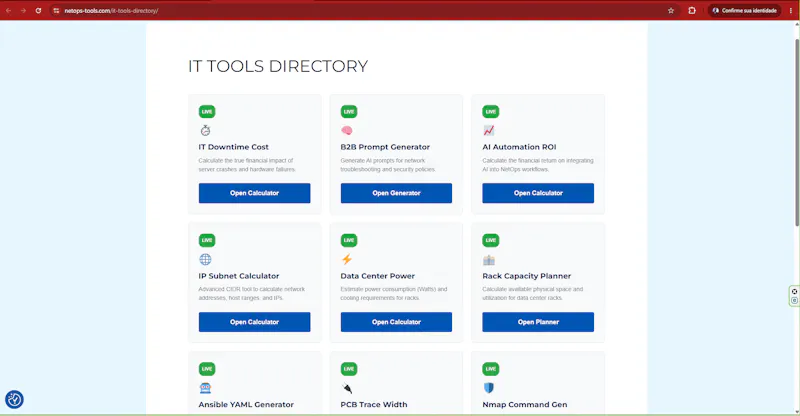Open Calculator for IP Subnet Calculator
The width and height of the screenshot is (800, 416).
point(255,322)
